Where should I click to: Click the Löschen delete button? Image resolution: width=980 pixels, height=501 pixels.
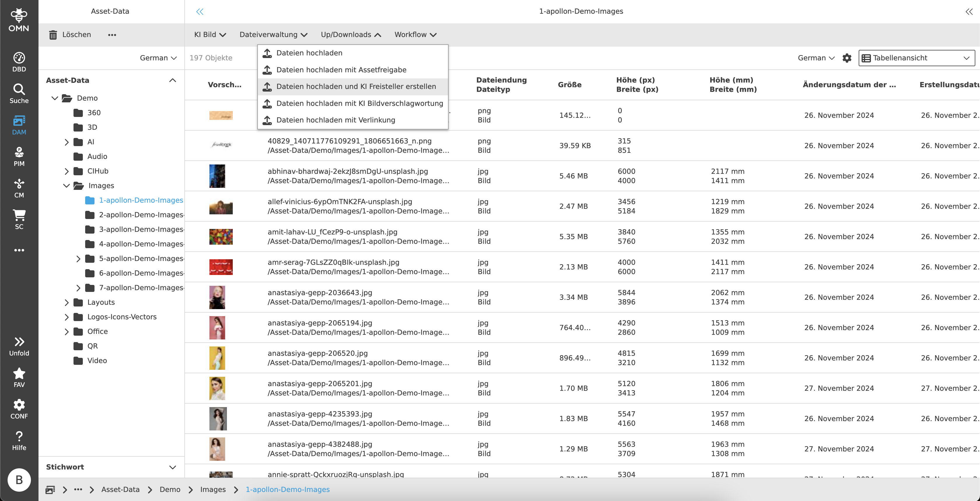click(x=70, y=35)
